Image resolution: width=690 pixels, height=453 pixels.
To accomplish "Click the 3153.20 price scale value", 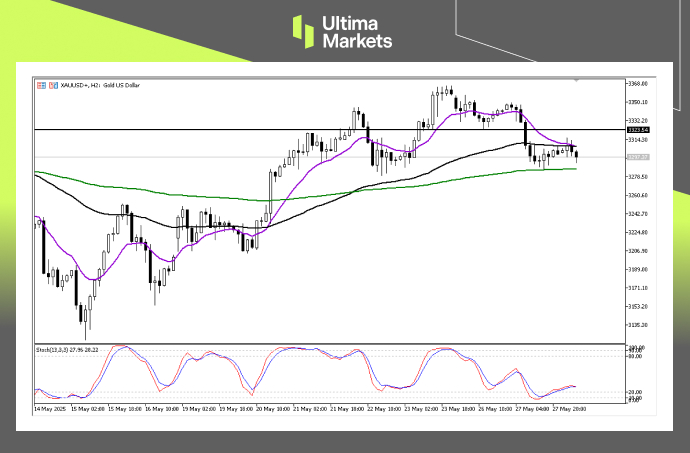I will tap(638, 306).
